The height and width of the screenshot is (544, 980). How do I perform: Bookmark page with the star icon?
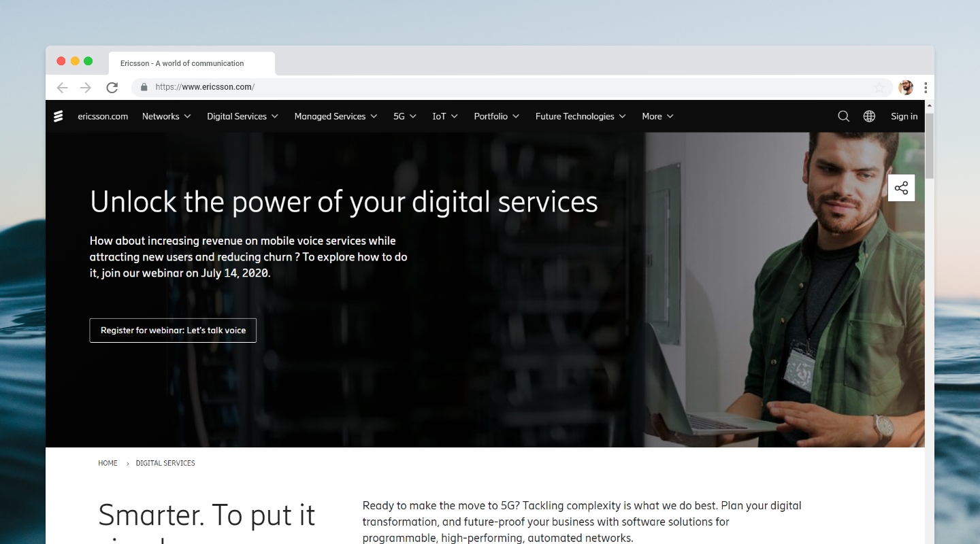pos(879,87)
